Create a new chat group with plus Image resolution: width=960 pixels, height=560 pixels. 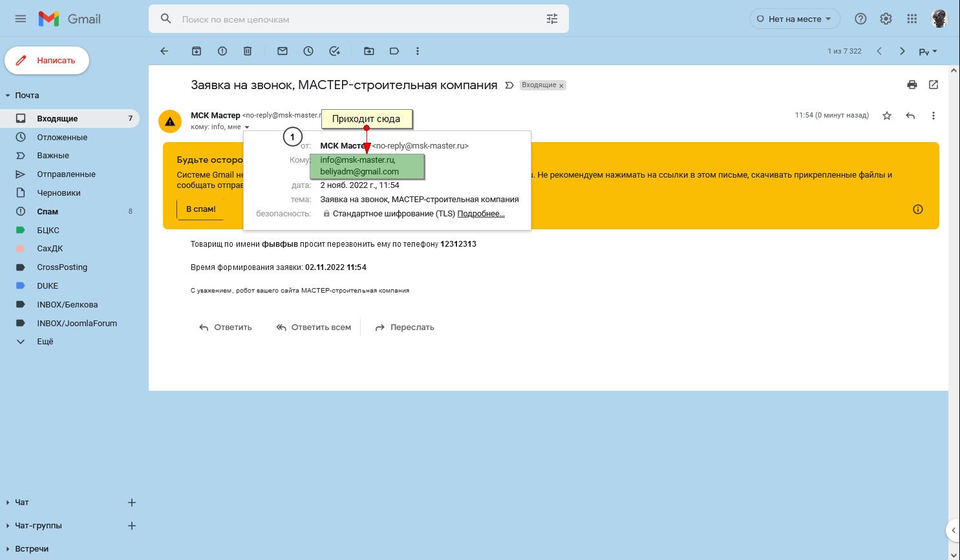(132, 526)
